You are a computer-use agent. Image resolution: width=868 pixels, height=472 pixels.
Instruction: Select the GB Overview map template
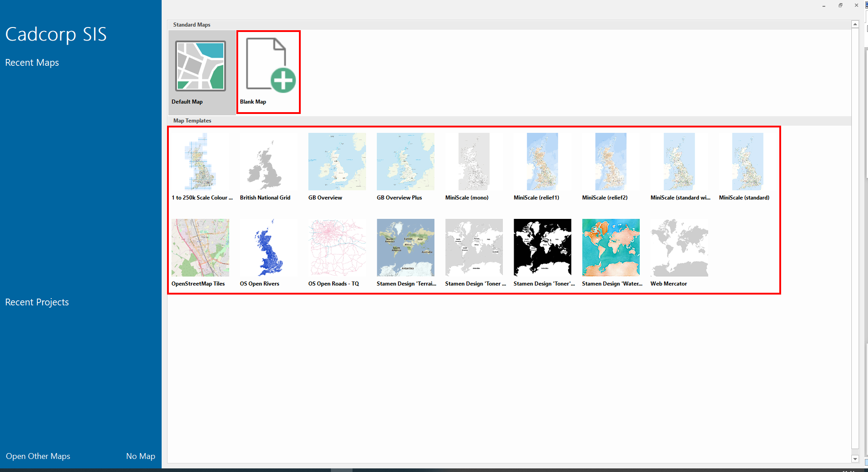point(337,161)
